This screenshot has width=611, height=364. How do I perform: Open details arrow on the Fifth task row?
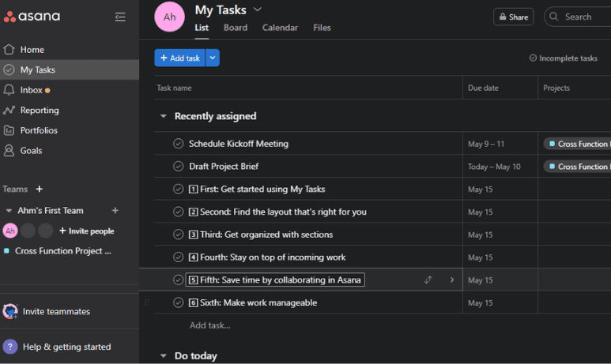pos(452,280)
